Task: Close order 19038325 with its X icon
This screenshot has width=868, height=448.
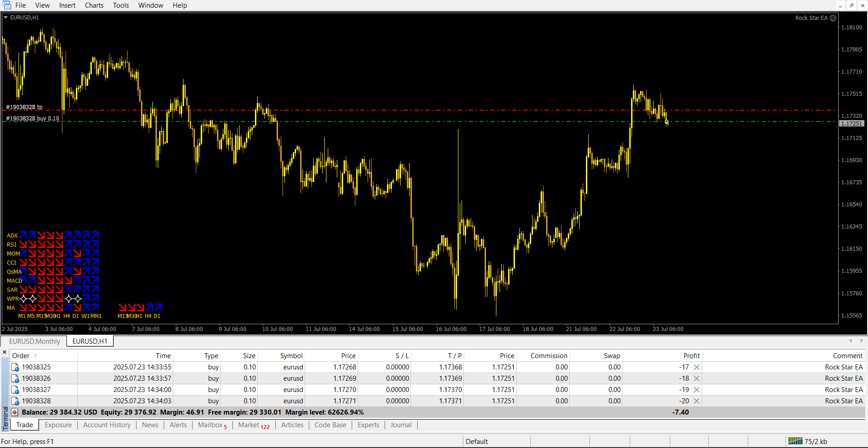Action: pyautogui.click(x=697, y=367)
